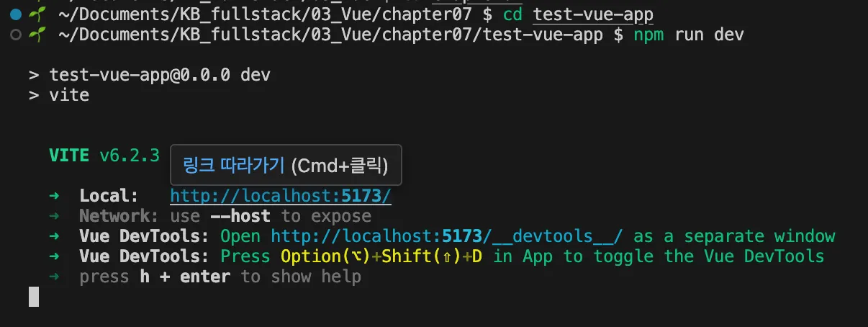Click the green arrow next to Open devtools line
Image resolution: width=868 pixels, height=327 pixels.
click(54, 236)
